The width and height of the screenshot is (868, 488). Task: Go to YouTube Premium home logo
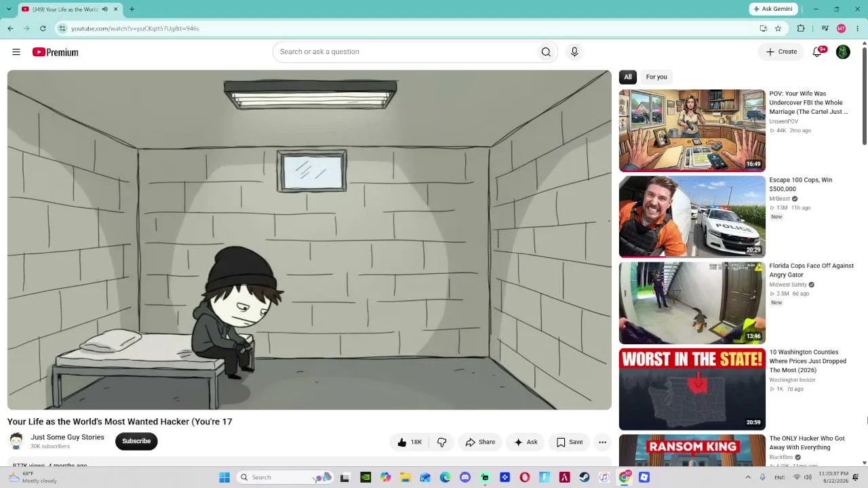[56, 52]
